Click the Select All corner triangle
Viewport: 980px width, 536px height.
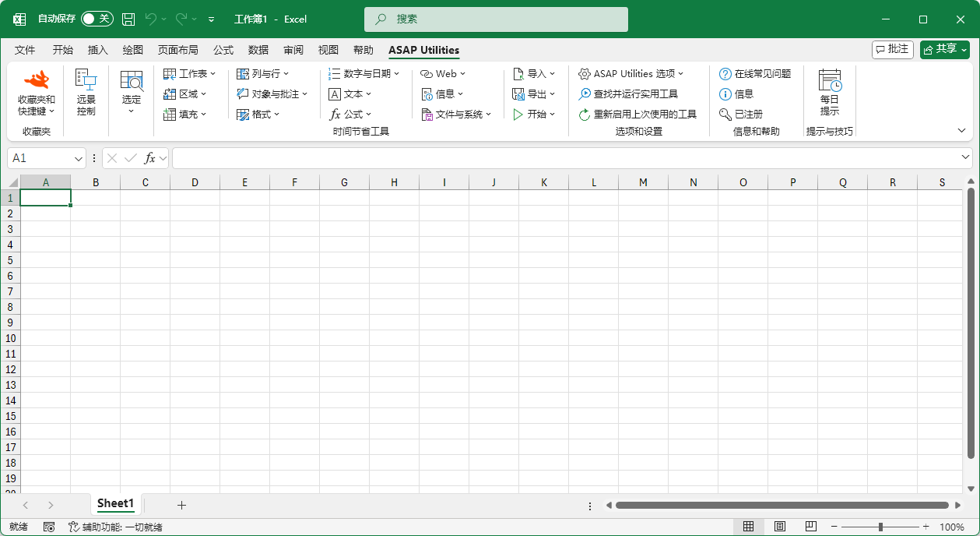click(x=13, y=183)
